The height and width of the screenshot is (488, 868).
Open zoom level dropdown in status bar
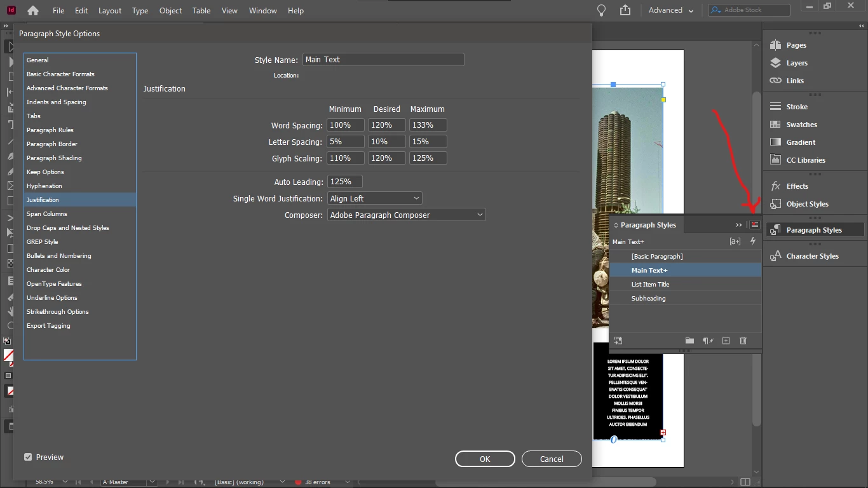tap(65, 482)
